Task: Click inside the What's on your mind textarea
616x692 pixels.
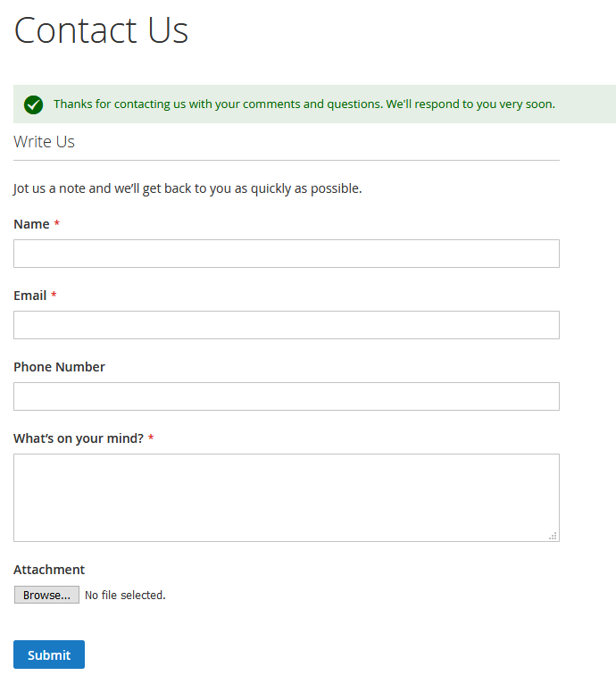Action: [287, 498]
